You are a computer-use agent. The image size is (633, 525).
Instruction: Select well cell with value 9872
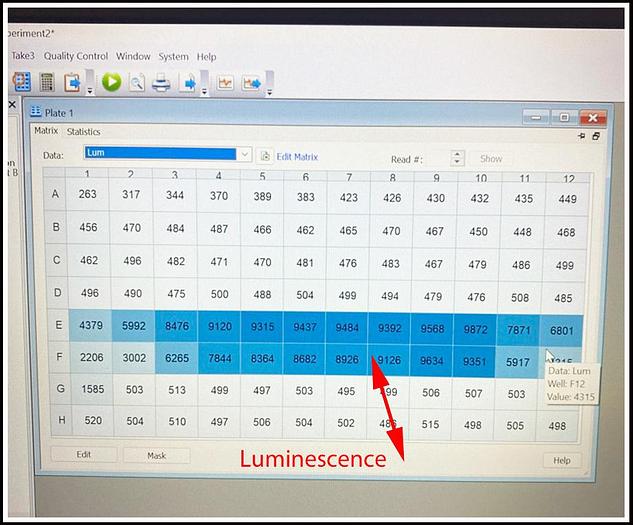point(479,330)
